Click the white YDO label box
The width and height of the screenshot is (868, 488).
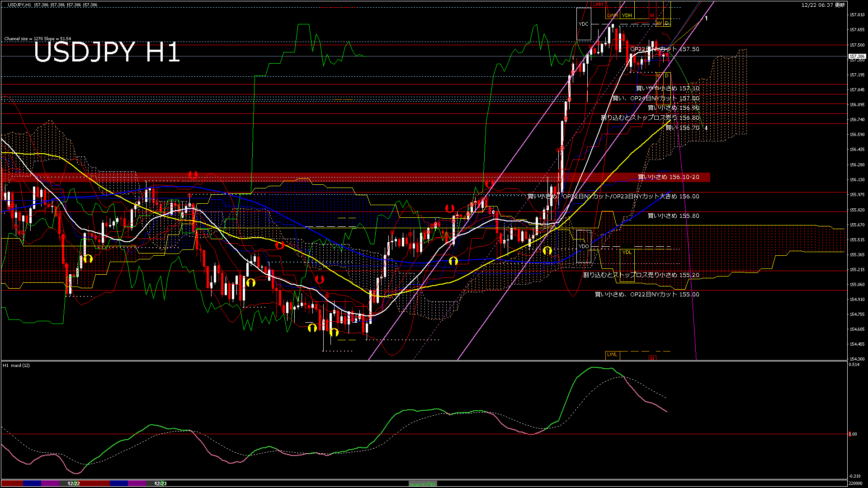click(x=584, y=245)
